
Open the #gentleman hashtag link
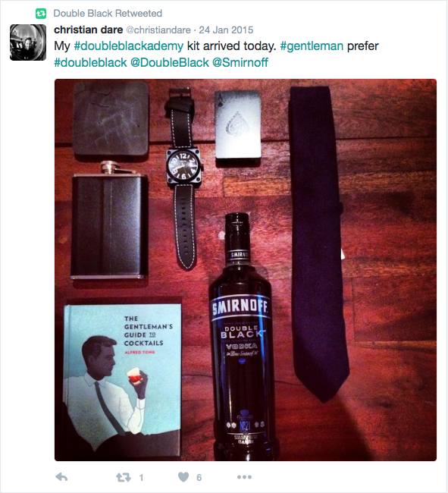click(312, 46)
